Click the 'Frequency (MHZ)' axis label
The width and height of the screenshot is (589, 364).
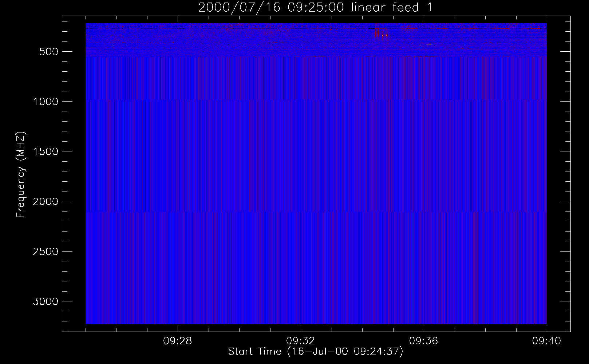(x=21, y=175)
